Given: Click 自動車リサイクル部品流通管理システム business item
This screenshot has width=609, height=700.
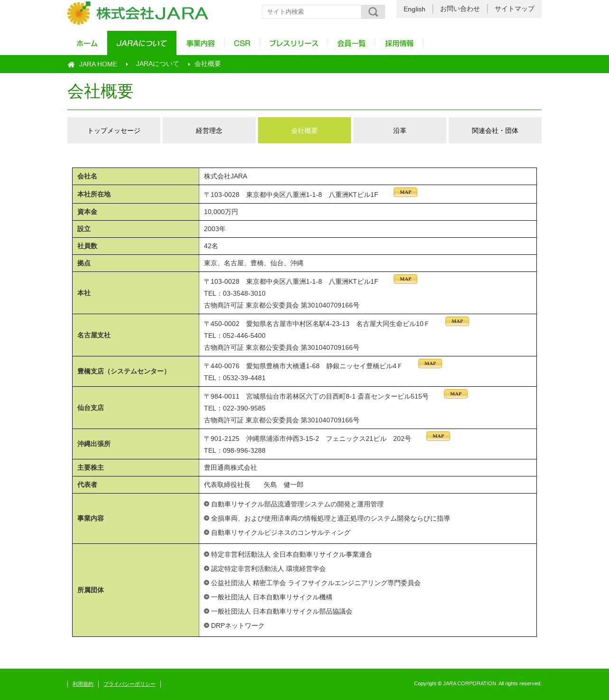Looking at the screenshot, I should [297, 504].
